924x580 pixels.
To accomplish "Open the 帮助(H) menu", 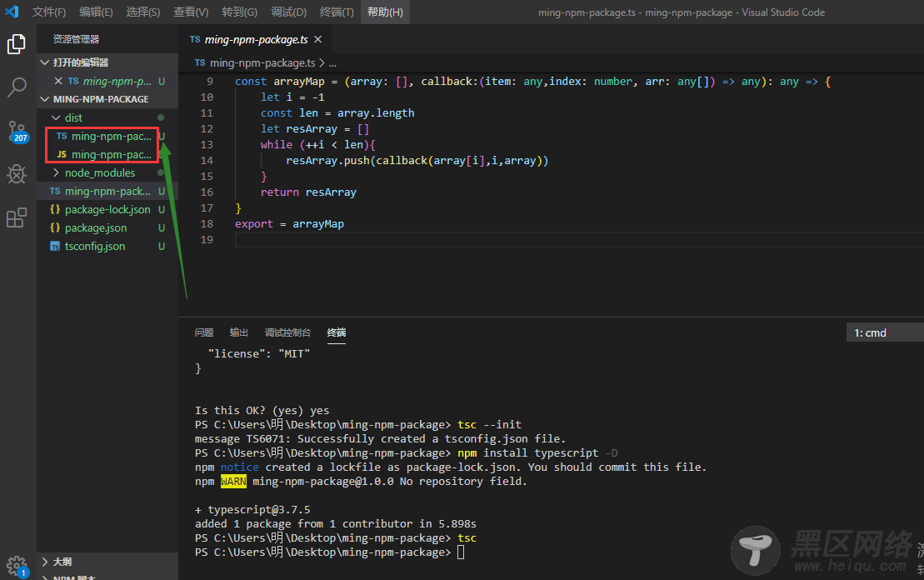I will point(385,12).
